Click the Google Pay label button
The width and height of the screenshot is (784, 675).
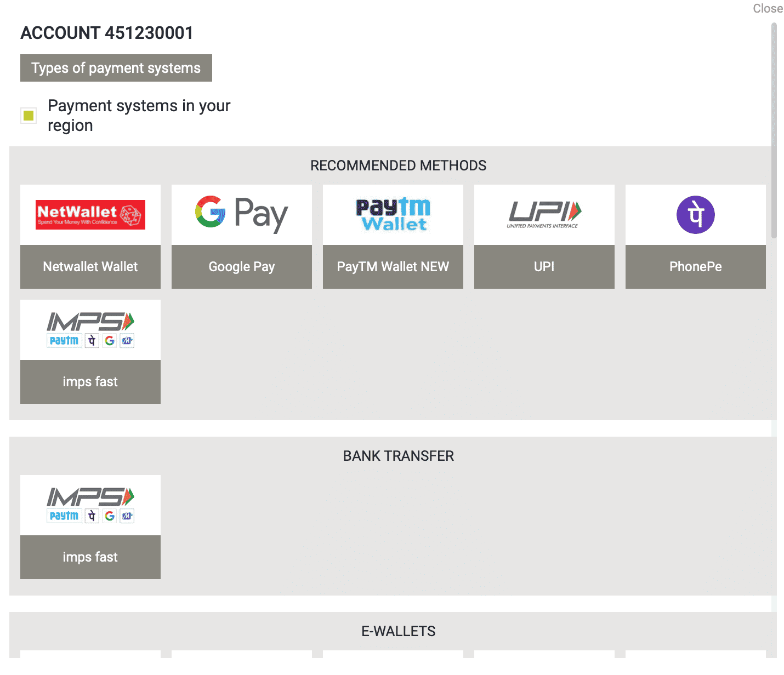tap(242, 267)
